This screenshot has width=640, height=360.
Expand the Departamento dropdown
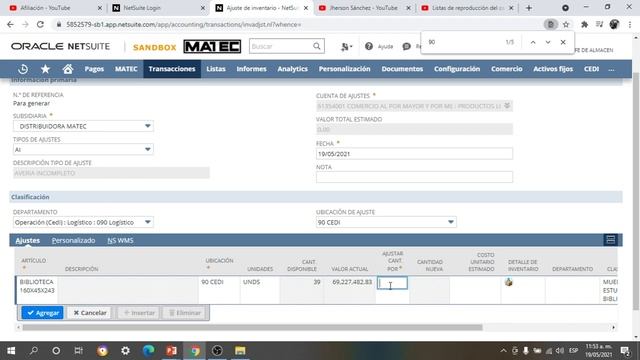coord(148,222)
